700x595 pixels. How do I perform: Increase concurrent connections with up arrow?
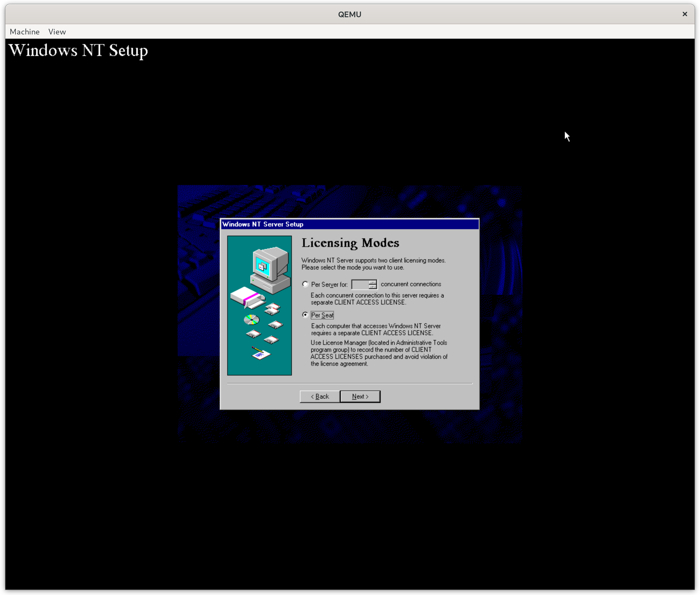372,282
